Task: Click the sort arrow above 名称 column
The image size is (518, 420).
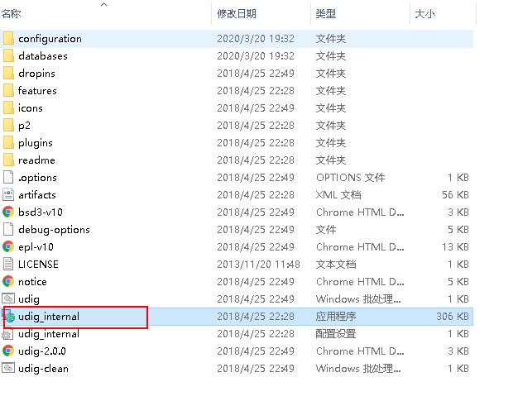Action: (x=103, y=4)
